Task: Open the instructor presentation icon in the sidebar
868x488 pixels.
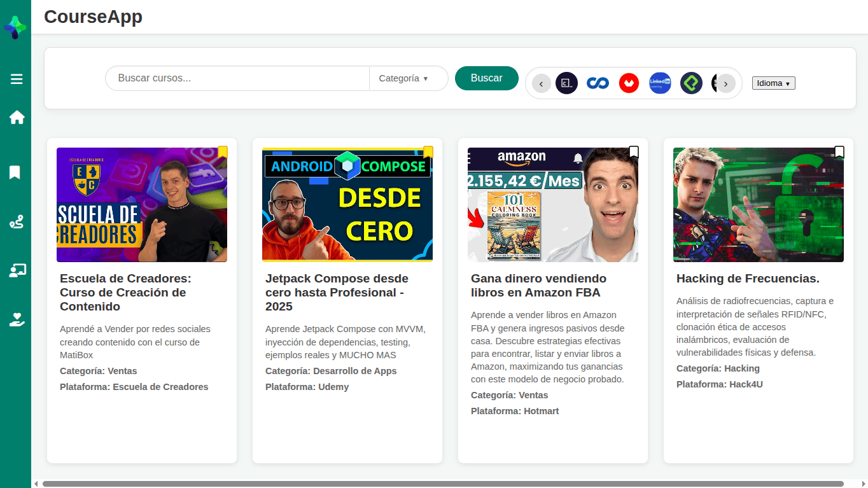Action: (x=17, y=270)
